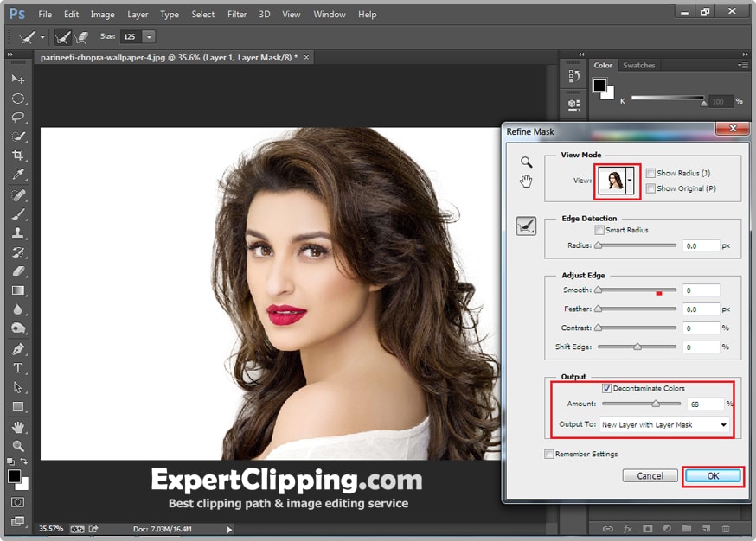Cancel the Refine Mask dialog
Viewport: 756px width, 541px height.
650,475
